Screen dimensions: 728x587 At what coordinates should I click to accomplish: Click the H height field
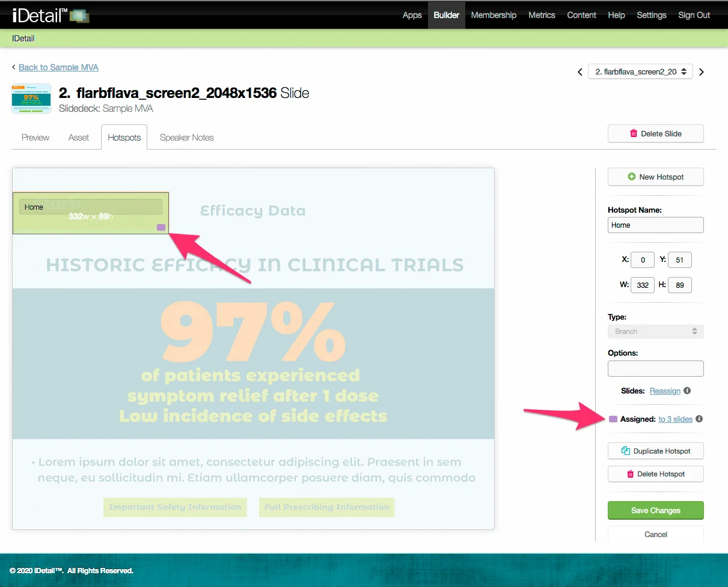pyautogui.click(x=680, y=285)
